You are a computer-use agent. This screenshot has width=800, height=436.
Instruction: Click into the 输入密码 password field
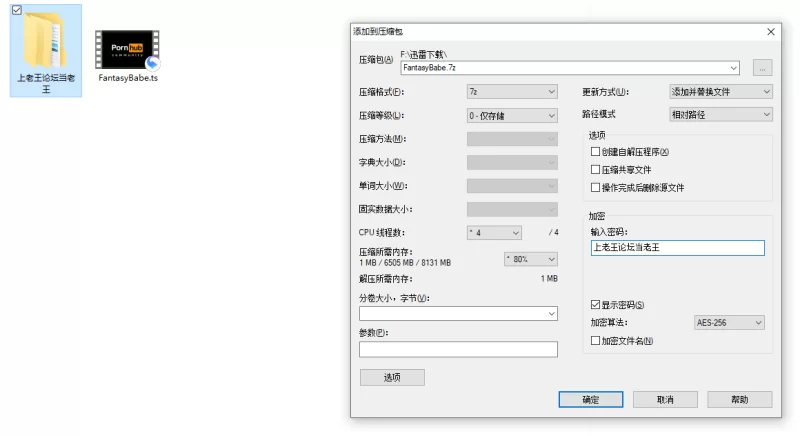pyautogui.click(x=676, y=249)
